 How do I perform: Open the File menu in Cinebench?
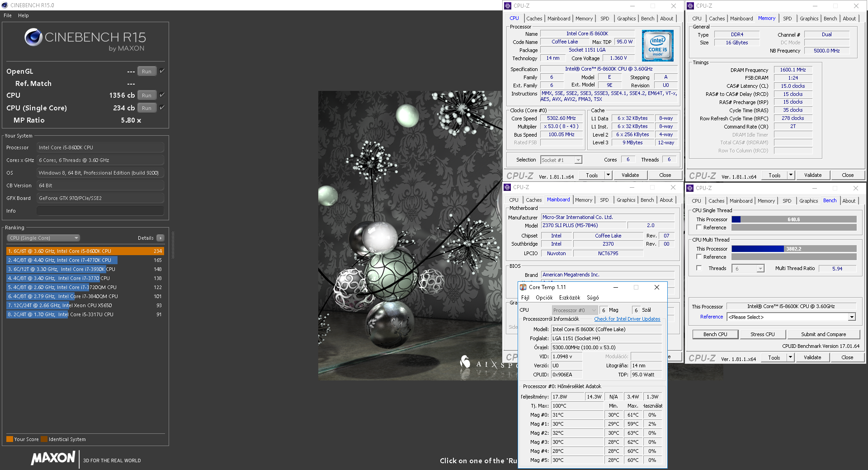(x=8, y=15)
